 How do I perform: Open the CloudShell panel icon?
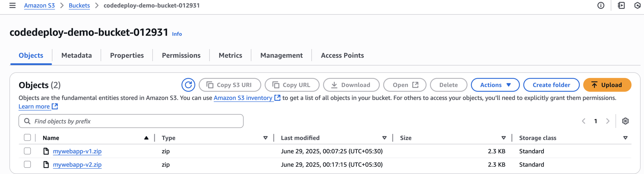coord(621,5)
